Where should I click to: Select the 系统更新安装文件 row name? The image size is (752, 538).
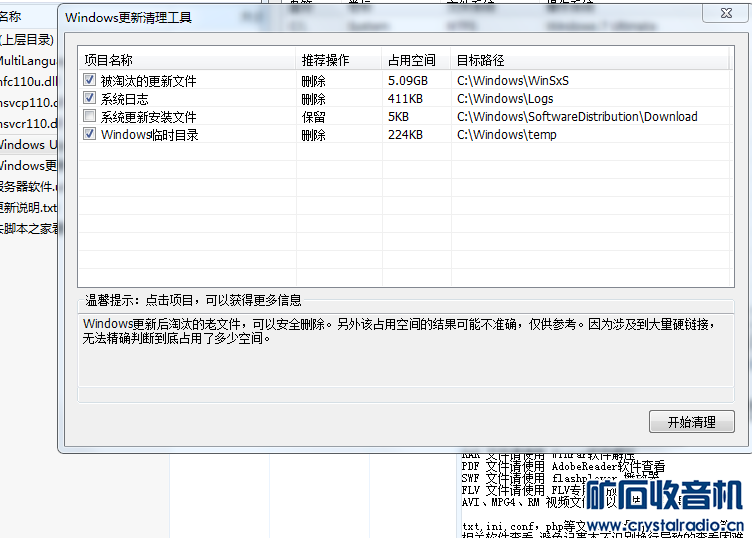coord(149,117)
